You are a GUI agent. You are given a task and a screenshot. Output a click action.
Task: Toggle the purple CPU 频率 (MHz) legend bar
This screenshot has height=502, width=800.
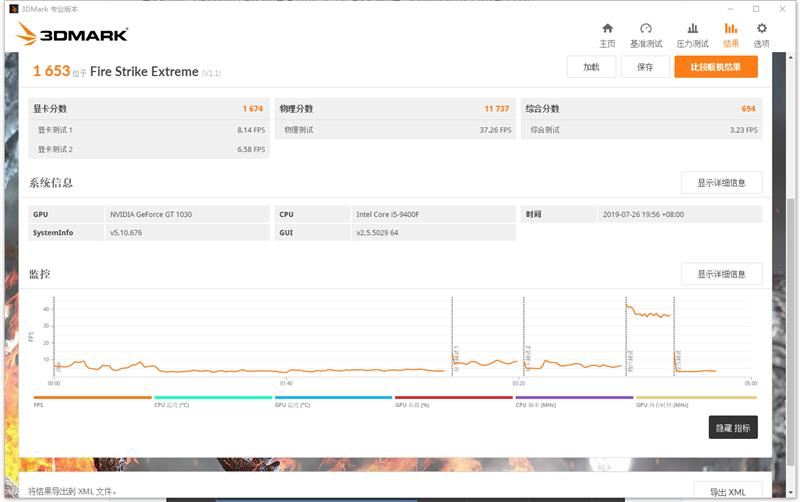pos(574,397)
